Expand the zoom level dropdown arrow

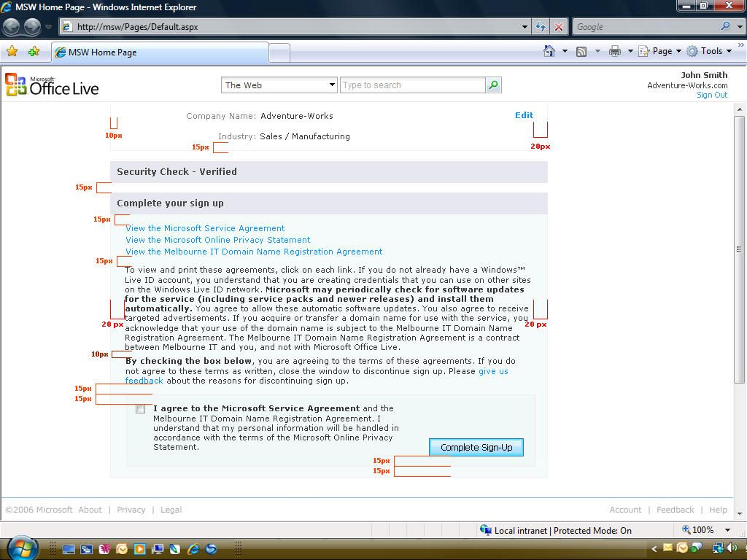point(727,530)
